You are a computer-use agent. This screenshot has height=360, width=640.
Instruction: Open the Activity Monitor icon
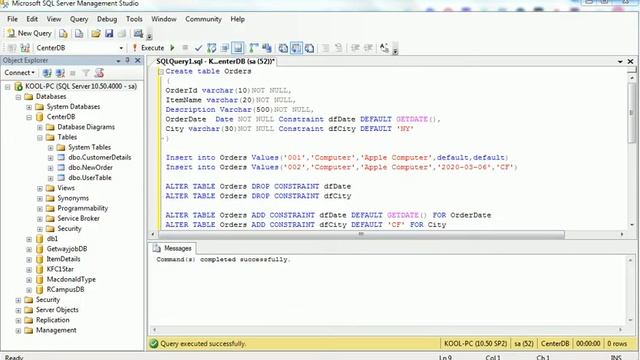tap(138, 34)
